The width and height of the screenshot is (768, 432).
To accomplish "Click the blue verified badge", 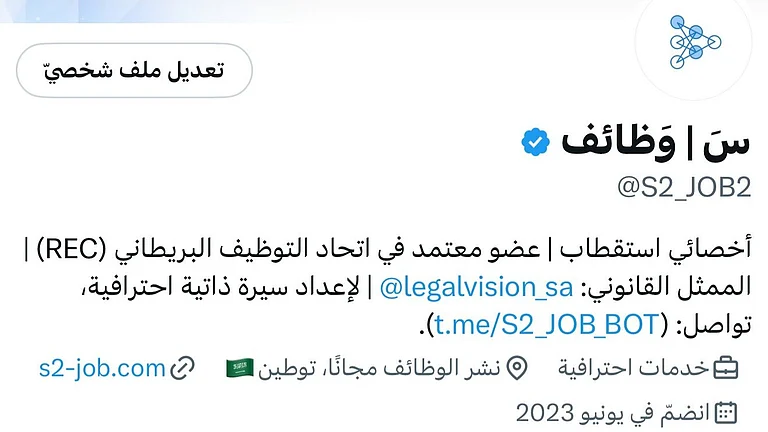I will (x=535, y=144).
